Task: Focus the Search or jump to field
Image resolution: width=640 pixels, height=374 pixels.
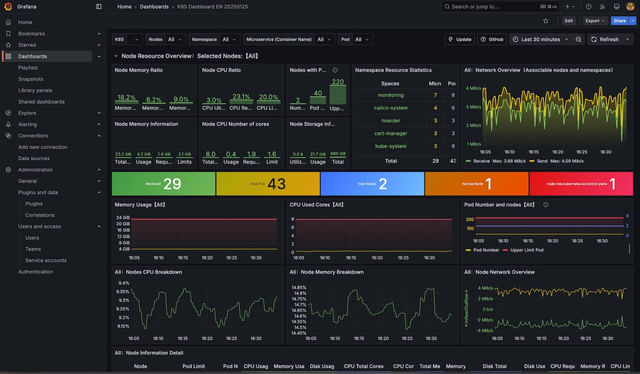Action: coord(500,7)
